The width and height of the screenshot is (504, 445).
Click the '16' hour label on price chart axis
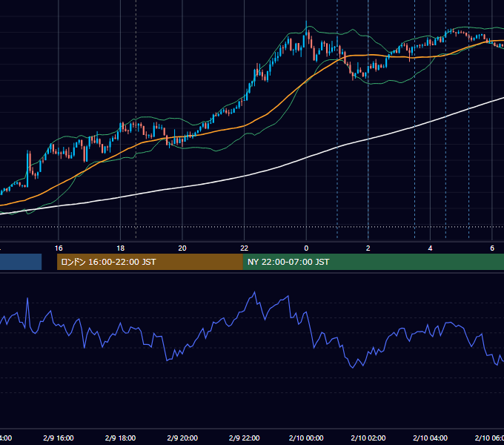point(59,248)
